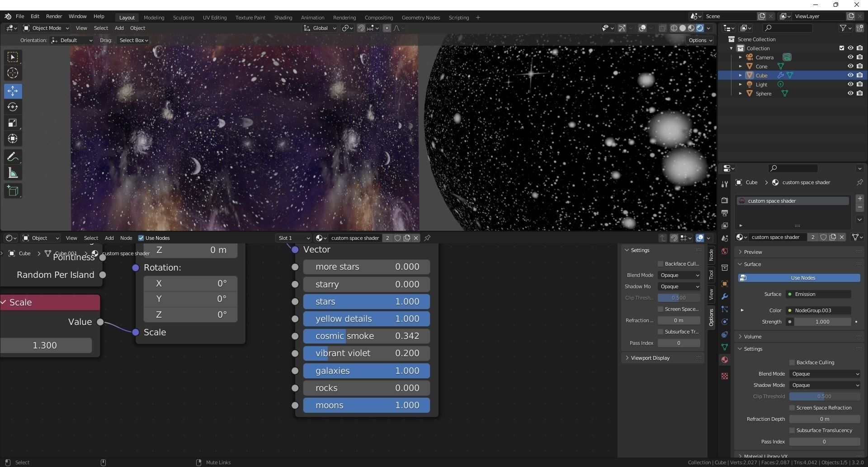Screen dimensions: 868x467
Task: Choose the Add Cube tool
Action: coord(13,191)
